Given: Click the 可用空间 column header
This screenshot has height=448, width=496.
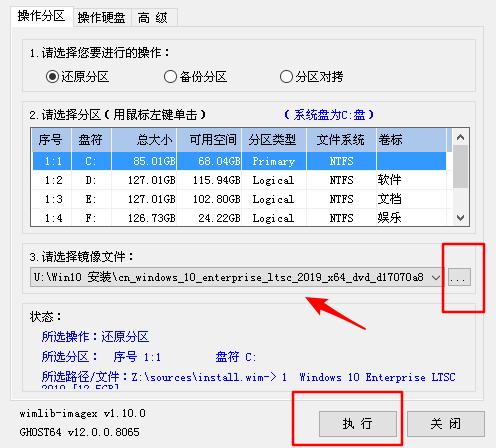Looking at the screenshot, I should pyautogui.click(x=209, y=140).
